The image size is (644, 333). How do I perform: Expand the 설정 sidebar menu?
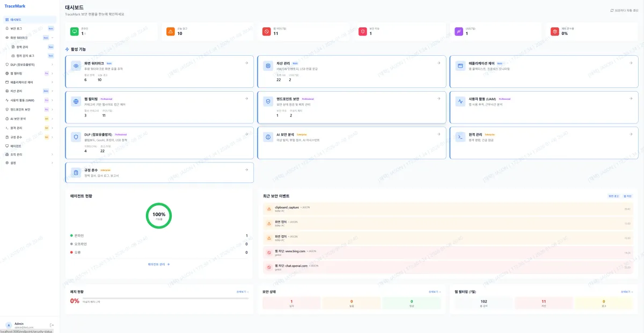point(52,162)
